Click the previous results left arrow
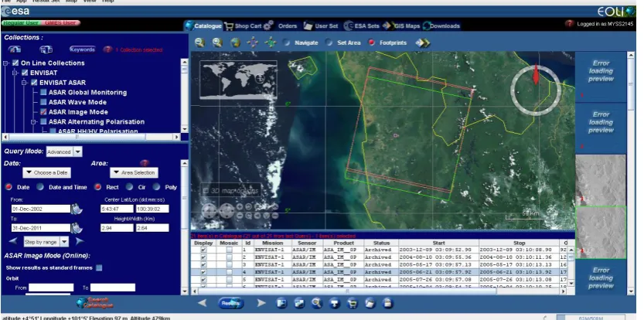 click(x=202, y=303)
